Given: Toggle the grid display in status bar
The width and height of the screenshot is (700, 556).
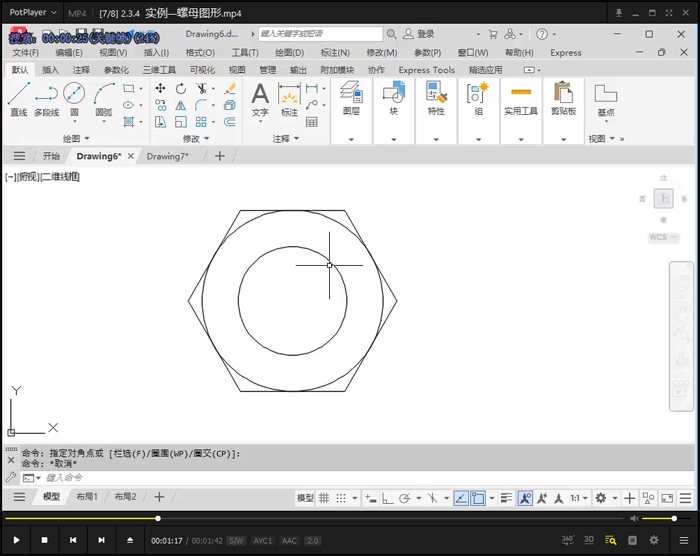Looking at the screenshot, I should click(324, 498).
